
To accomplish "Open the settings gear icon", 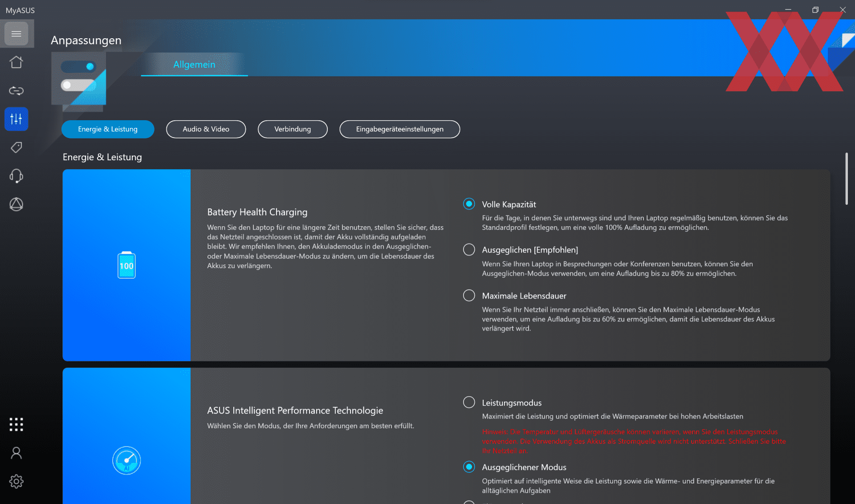I will 16,481.
